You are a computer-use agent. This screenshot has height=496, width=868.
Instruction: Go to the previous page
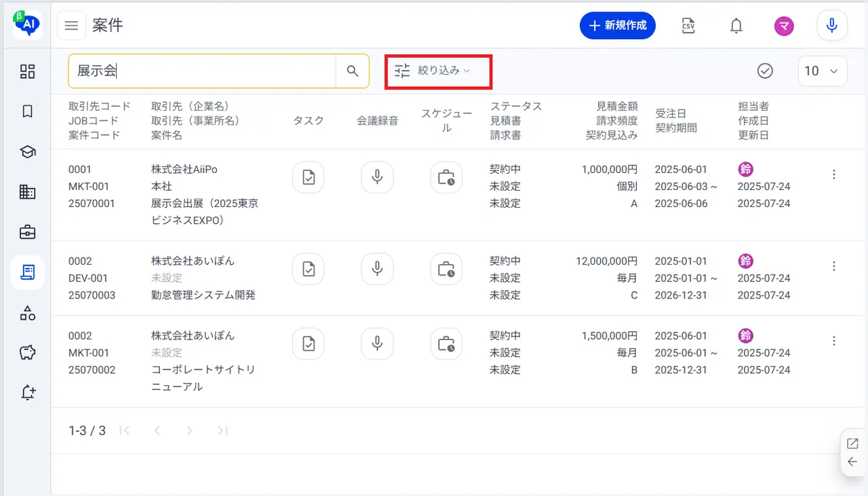[x=157, y=430]
